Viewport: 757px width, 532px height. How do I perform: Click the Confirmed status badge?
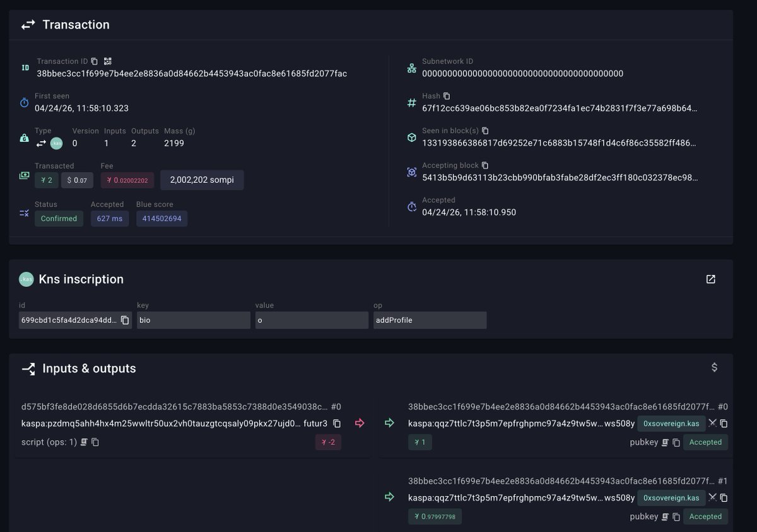59,219
